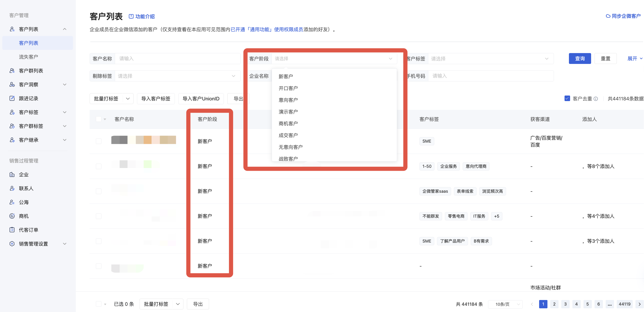Click the 客户洞察 sidebar icon
The height and width of the screenshot is (312, 644).
12,84
